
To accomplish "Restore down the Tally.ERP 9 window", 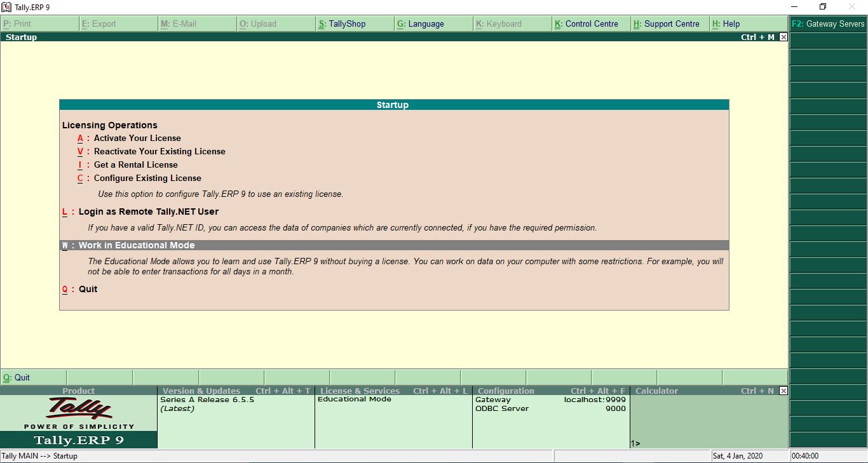I will [x=823, y=7].
